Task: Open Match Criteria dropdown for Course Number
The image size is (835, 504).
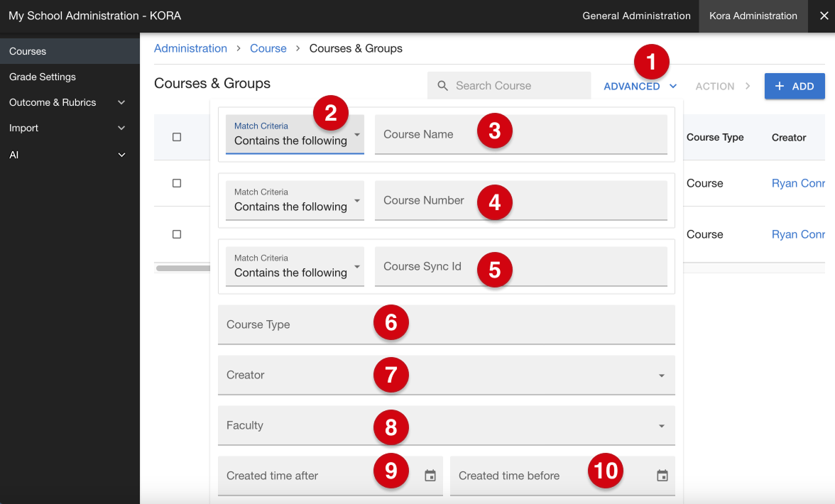Action: (x=295, y=200)
